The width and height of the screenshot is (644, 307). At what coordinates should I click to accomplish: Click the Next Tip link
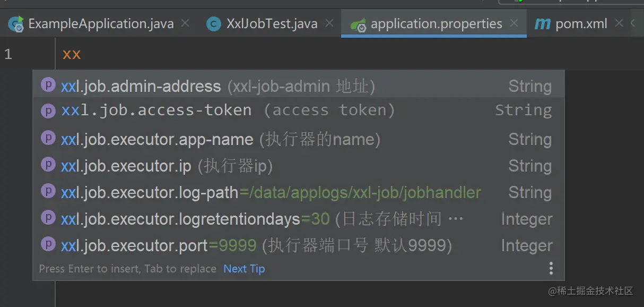(x=243, y=268)
